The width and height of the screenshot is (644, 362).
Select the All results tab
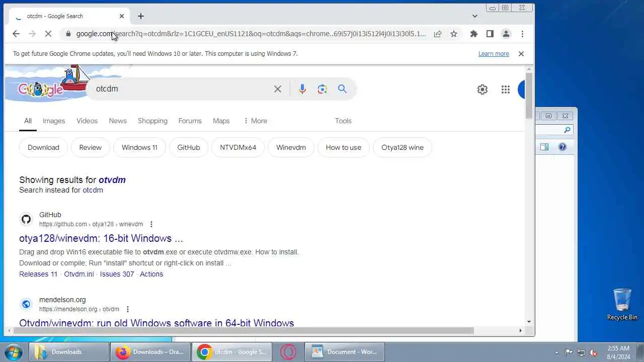coord(28,121)
